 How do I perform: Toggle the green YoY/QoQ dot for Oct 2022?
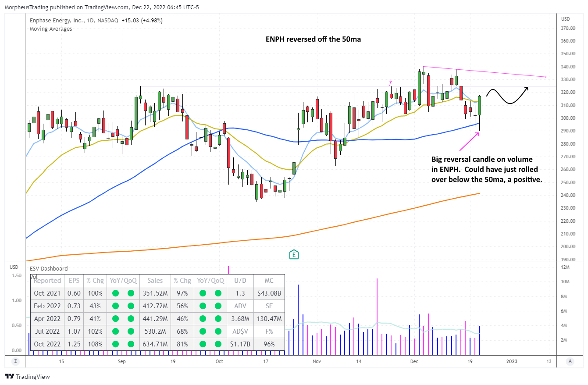tap(115, 344)
